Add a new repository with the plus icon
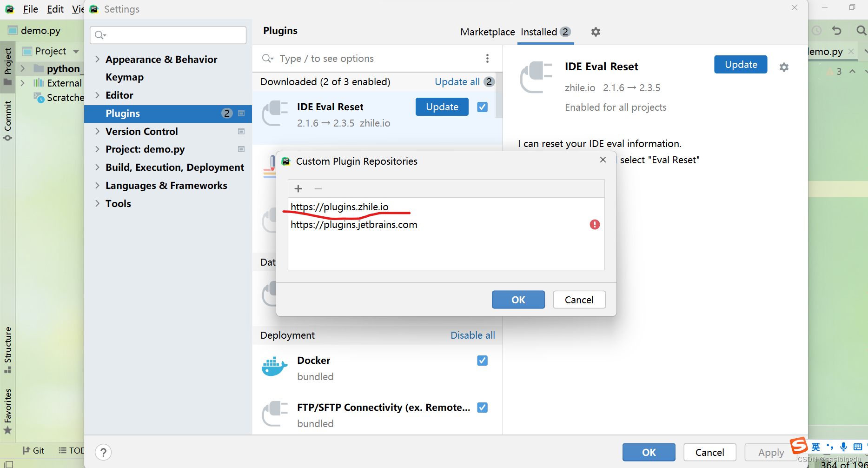868x468 pixels. pyautogui.click(x=298, y=188)
